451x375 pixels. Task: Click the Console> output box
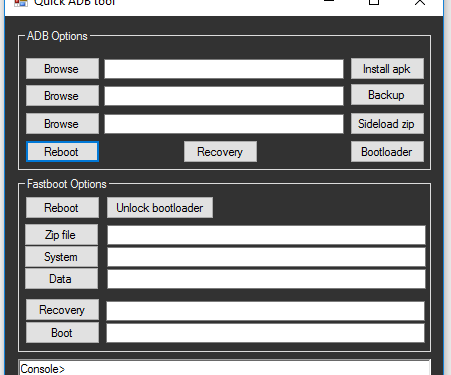pos(224,367)
